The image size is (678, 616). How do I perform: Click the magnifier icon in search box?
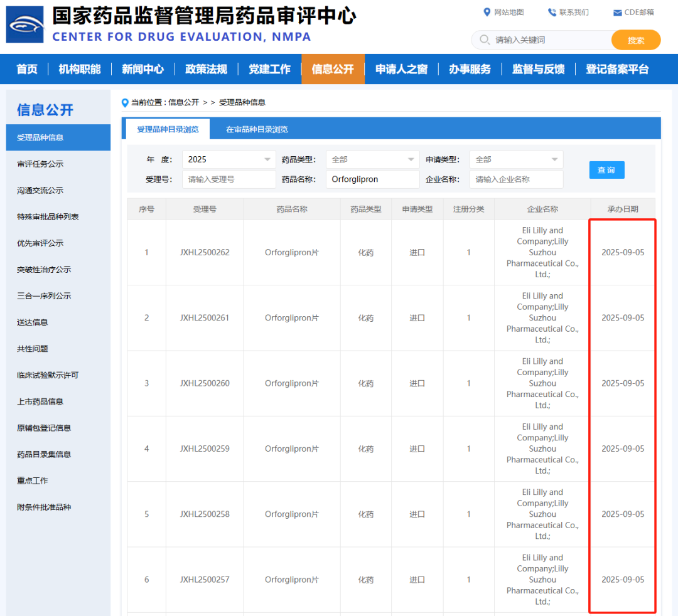[485, 40]
